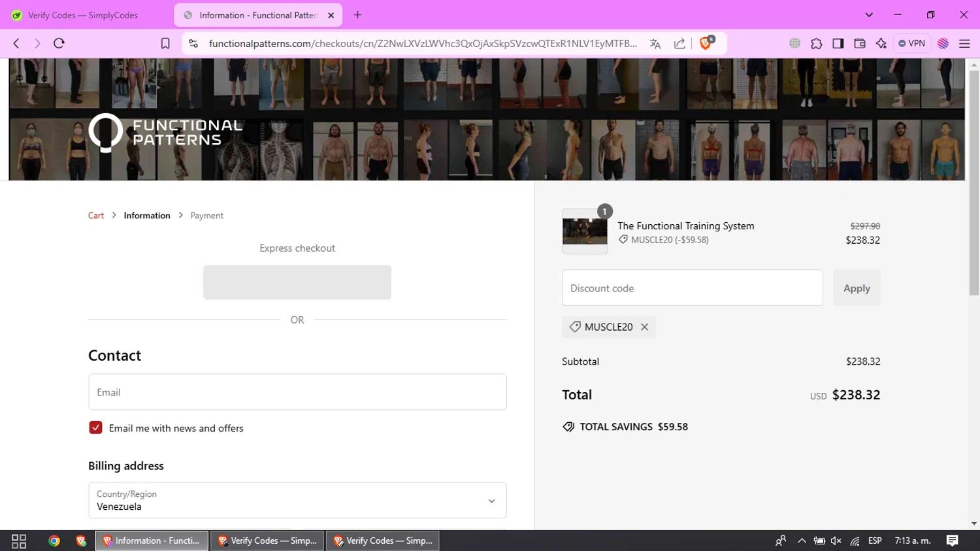The height and width of the screenshot is (551, 980).
Task: Click the total savings tag icon
Action: point(568,427)
